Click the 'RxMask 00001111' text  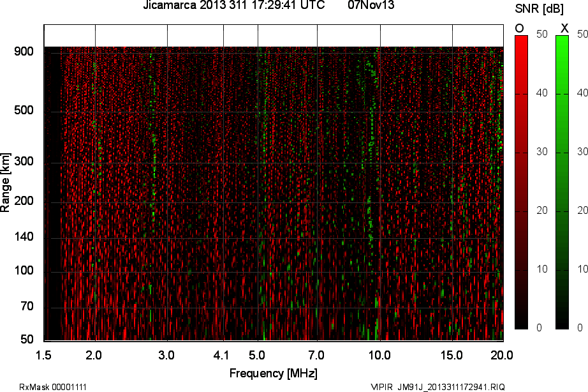[x=53, y=387]
